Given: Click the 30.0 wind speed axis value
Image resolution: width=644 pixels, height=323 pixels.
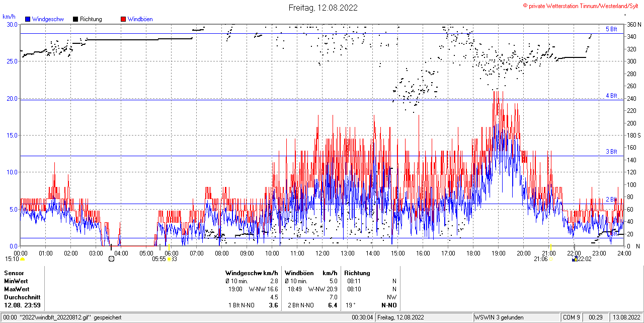Looking at the screenshot, I should tap(12, 24).
